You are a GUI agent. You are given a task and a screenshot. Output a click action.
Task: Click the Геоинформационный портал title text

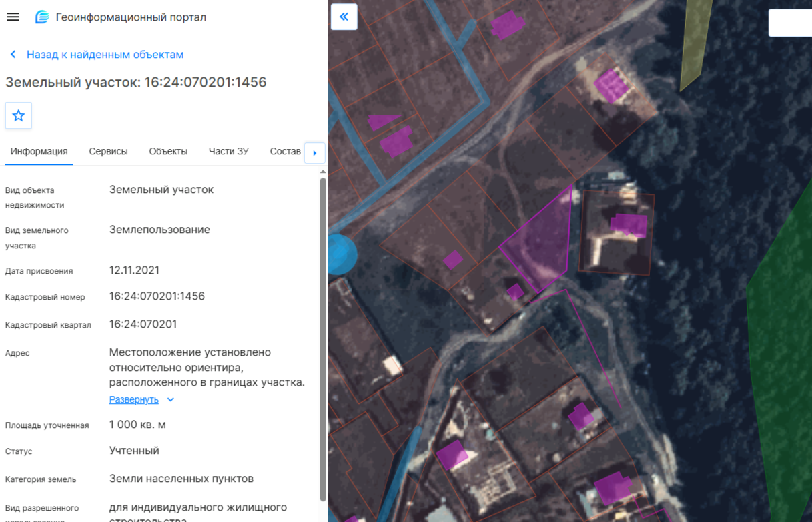coord(131,17)
